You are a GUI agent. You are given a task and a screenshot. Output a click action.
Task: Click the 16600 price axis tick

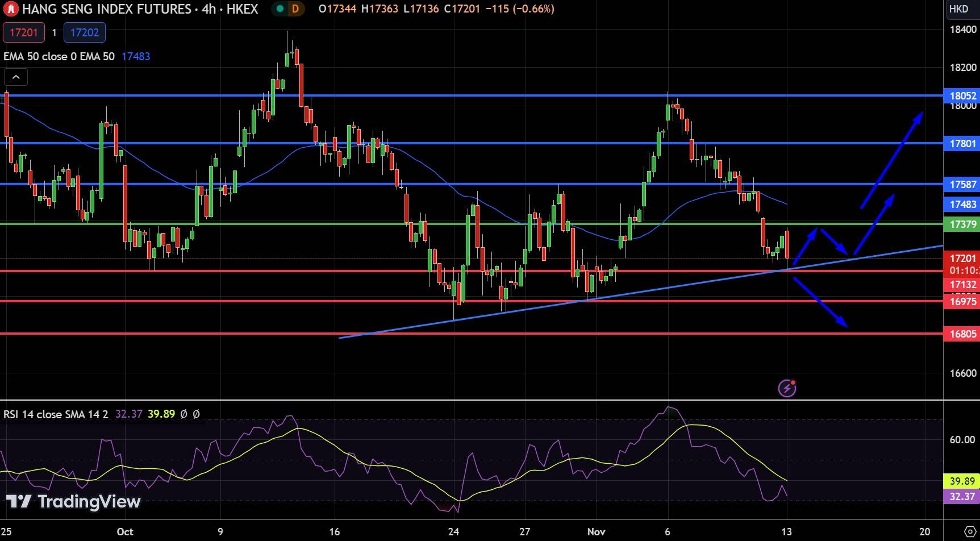point(963,373)
